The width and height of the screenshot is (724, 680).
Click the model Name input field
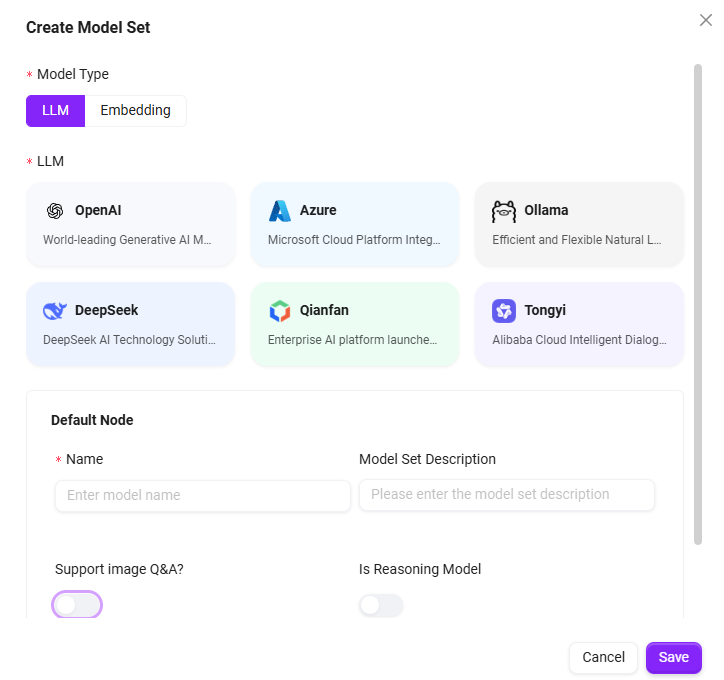tap(203, 495)
